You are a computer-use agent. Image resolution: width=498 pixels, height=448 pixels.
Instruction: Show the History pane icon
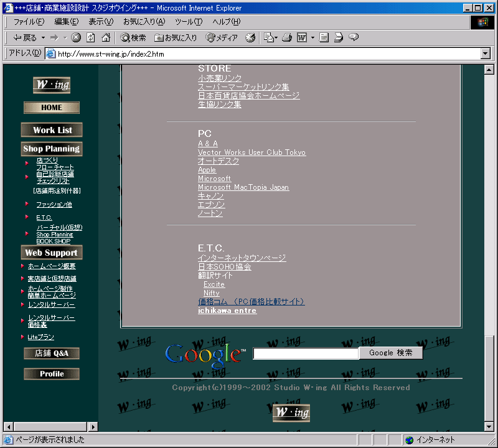(250, 37)
